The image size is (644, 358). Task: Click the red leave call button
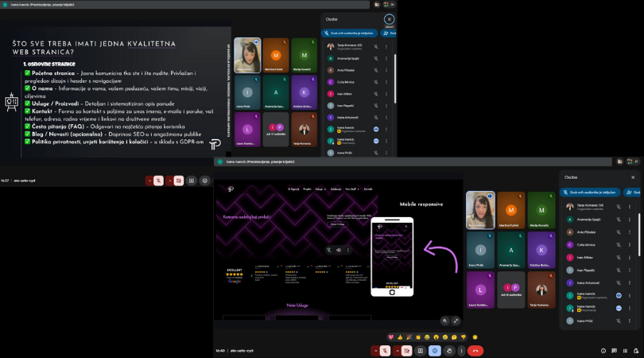coord(475,351)
